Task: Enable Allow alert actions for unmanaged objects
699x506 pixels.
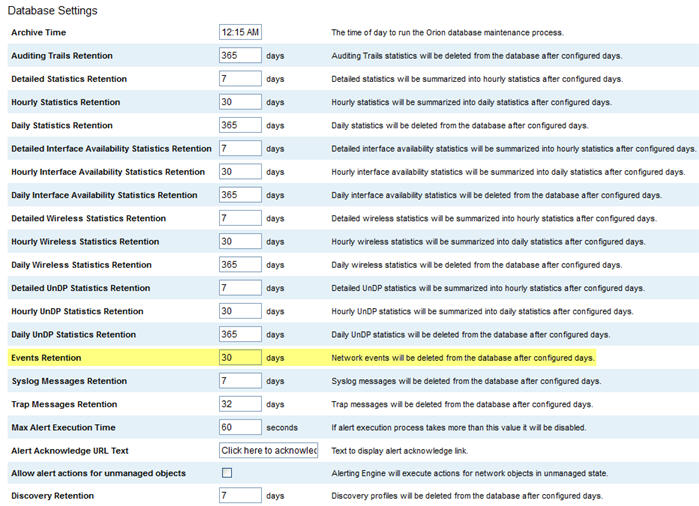Action: pos(227,473)
